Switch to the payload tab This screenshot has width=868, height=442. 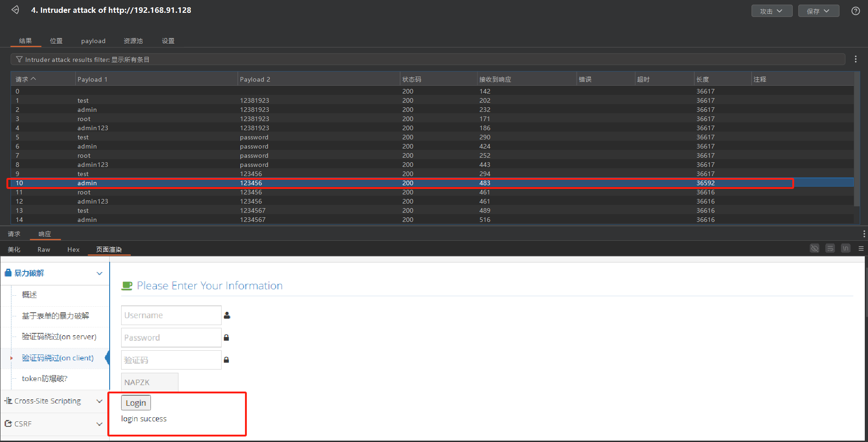93,41
